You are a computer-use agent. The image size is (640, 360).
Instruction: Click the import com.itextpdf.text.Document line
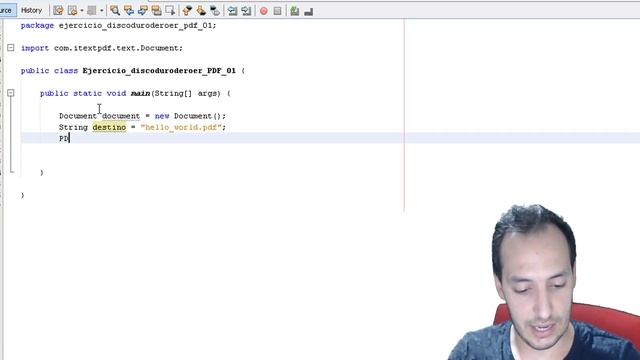point(102,48)
